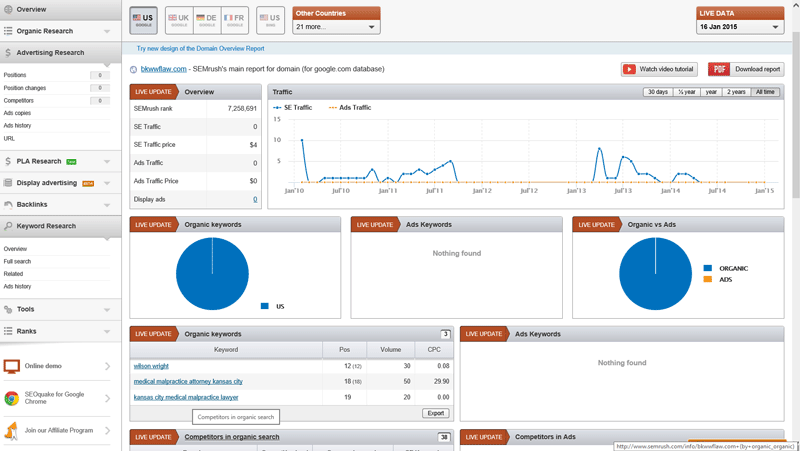800x451 pixels.
Task: Click the blue Organic keywords pie chart
Action: point(212,273)
